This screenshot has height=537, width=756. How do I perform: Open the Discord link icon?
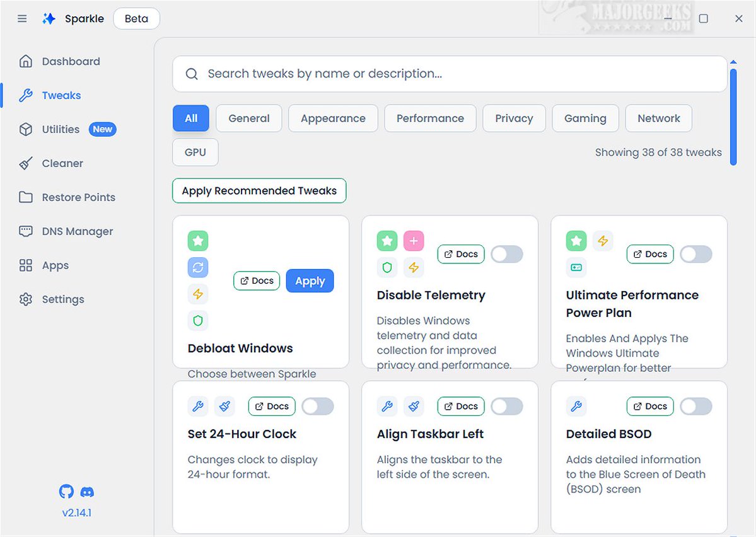point(87,492)
